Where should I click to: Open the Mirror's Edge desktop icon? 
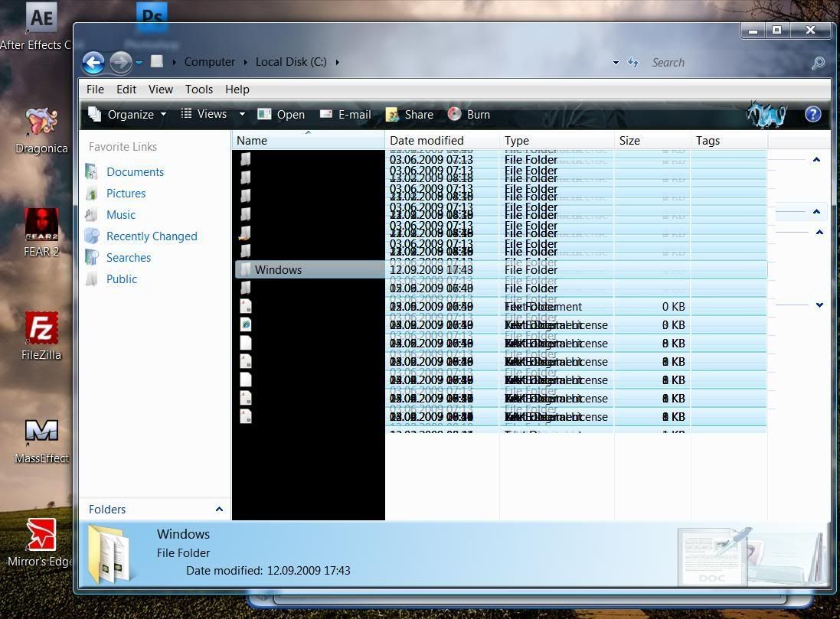pos(40,542)
